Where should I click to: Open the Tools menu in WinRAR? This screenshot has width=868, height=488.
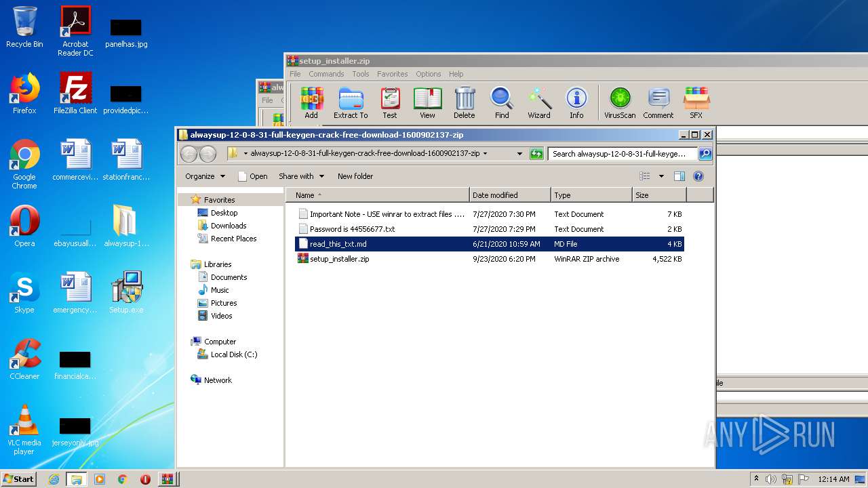pyautogui.click(x=361, y=74)
